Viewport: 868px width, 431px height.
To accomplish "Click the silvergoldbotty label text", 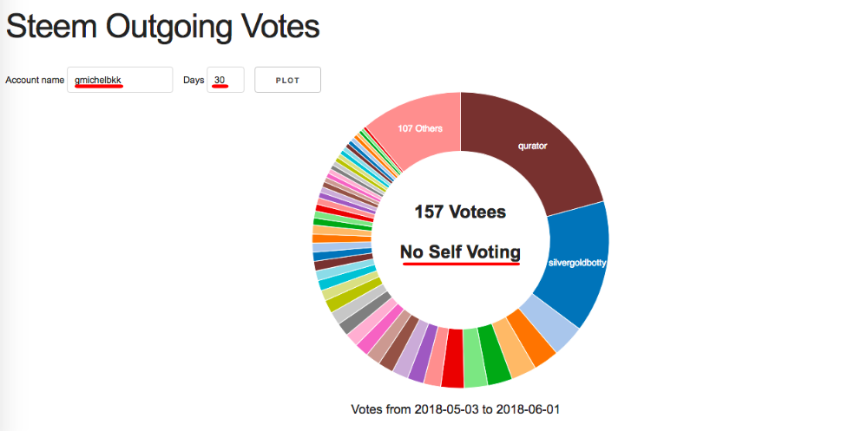I will tap(576, 262).
